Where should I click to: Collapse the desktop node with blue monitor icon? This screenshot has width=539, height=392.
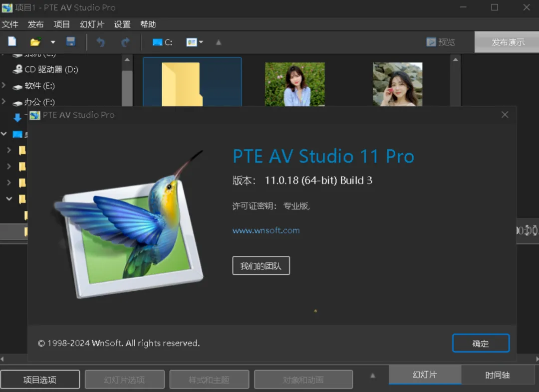(4, 134)
